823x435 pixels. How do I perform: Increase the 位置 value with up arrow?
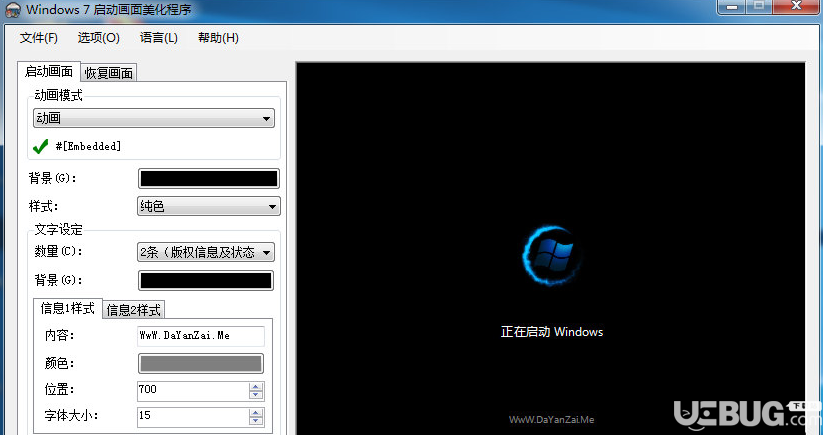point(256,386)
